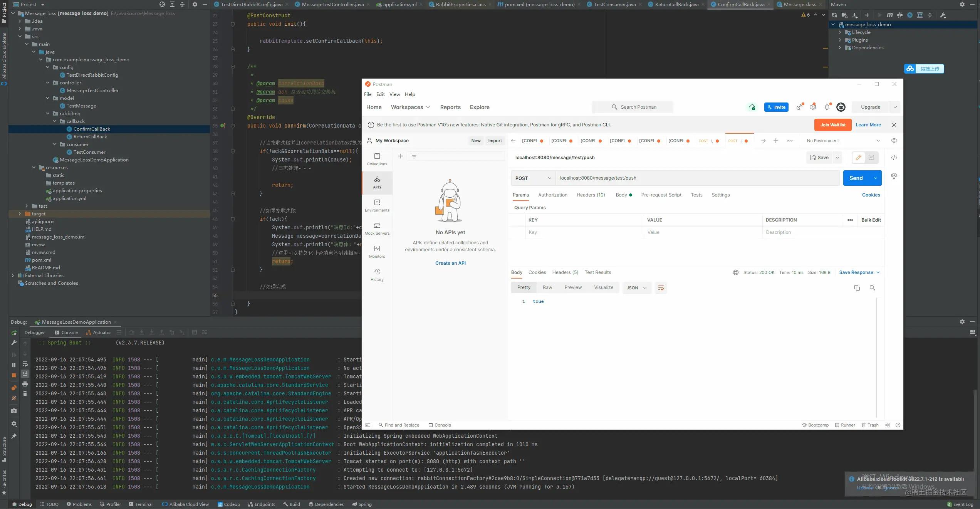Toggle the environment quick look eye icon
This screenshot has width=980, height=509.
pos(894,141)
